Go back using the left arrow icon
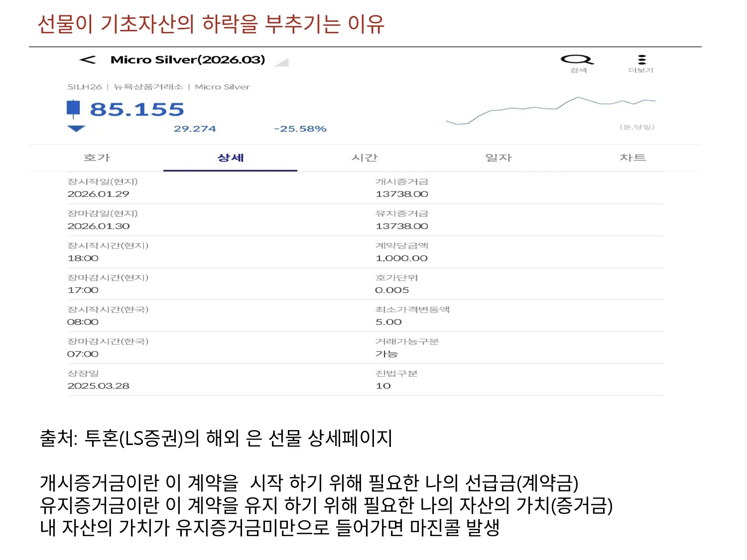The height and width of the screenshot is (560, 747). pyautogui.click(x=88, y=60)
